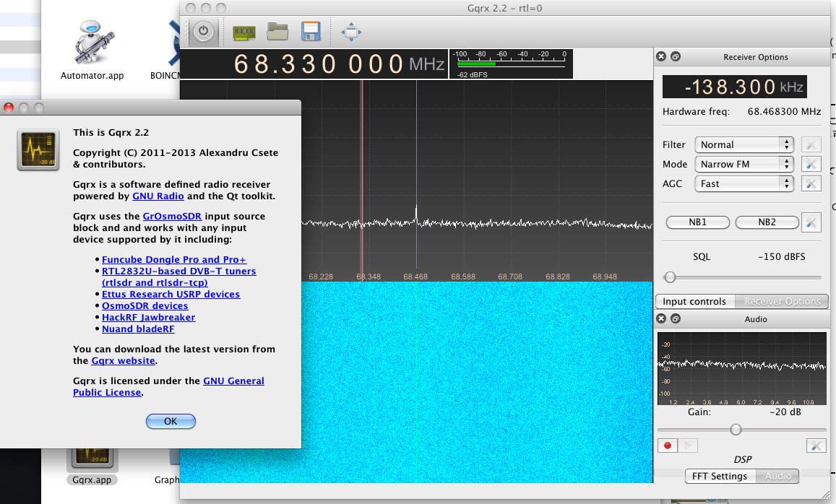Adjust the audio Gain slider handle
Image resolution: width=836 pixels, height=504 pixels.
coord(736,430)
